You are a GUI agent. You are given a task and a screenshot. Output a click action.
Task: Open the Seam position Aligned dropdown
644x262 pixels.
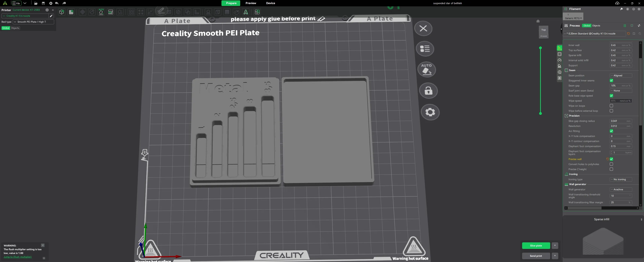point(621,75)
